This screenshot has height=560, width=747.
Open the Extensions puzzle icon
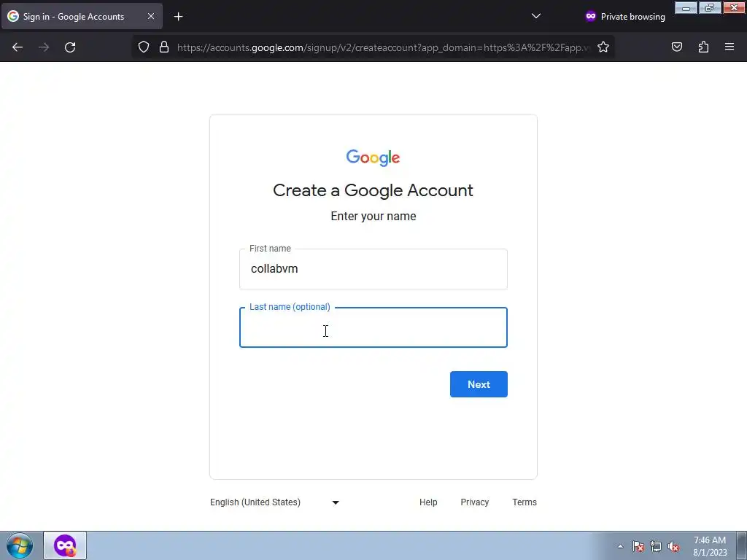pos(703,47)
